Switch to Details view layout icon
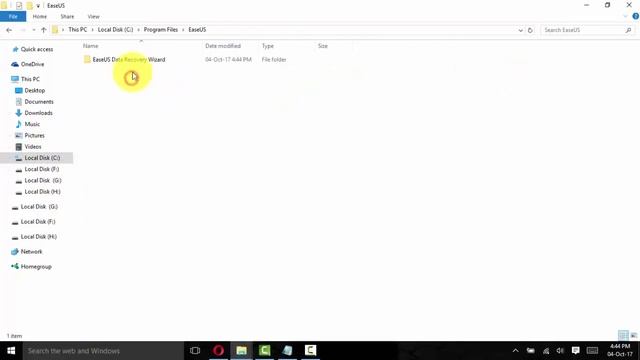 click(623, 336)
